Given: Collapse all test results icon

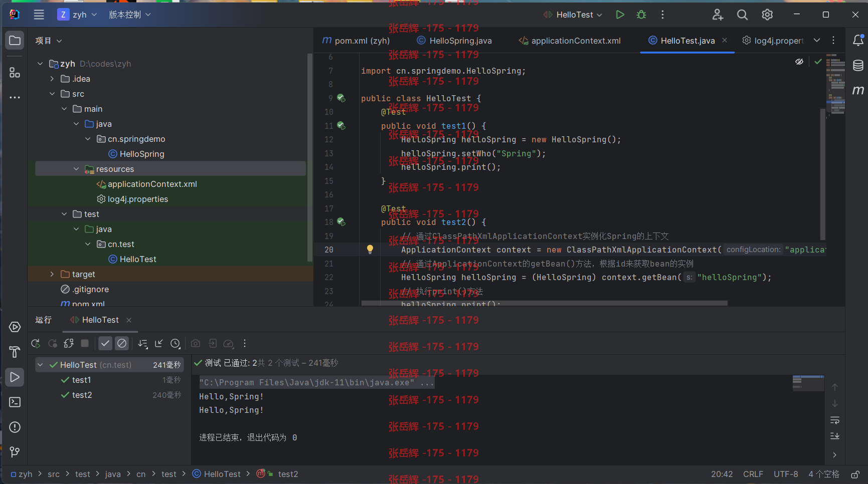Looking at the screenshot, I should (x=159, y=344).
